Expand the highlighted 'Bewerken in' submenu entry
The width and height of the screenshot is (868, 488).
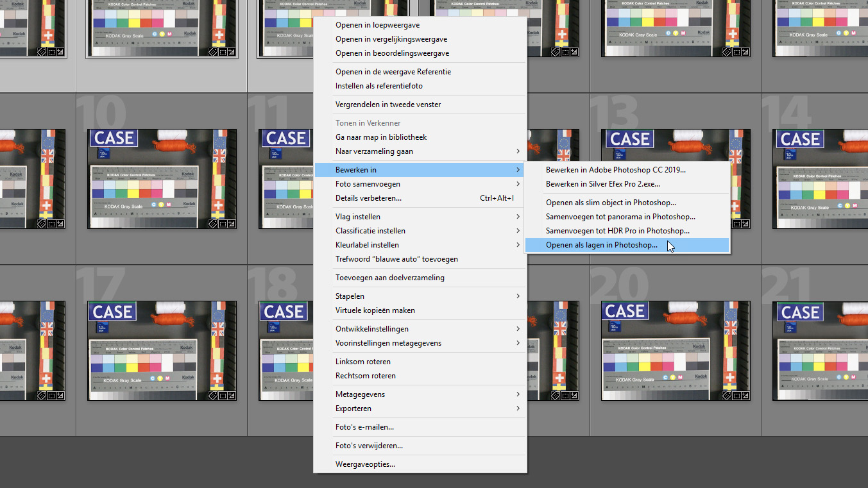click(x=420, y=170)
